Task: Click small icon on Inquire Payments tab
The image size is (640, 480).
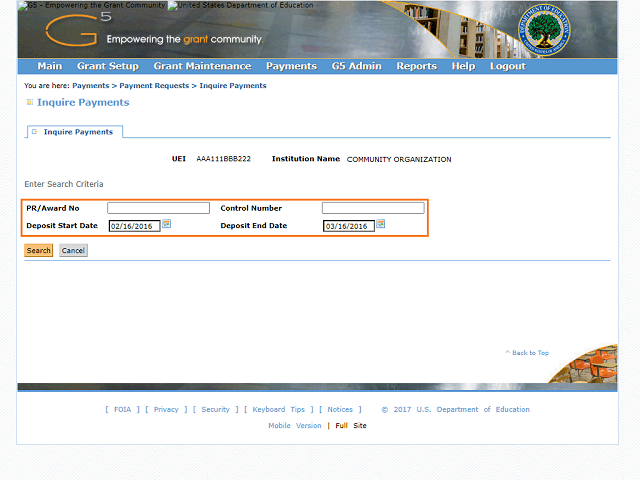Action: point(35,131)
